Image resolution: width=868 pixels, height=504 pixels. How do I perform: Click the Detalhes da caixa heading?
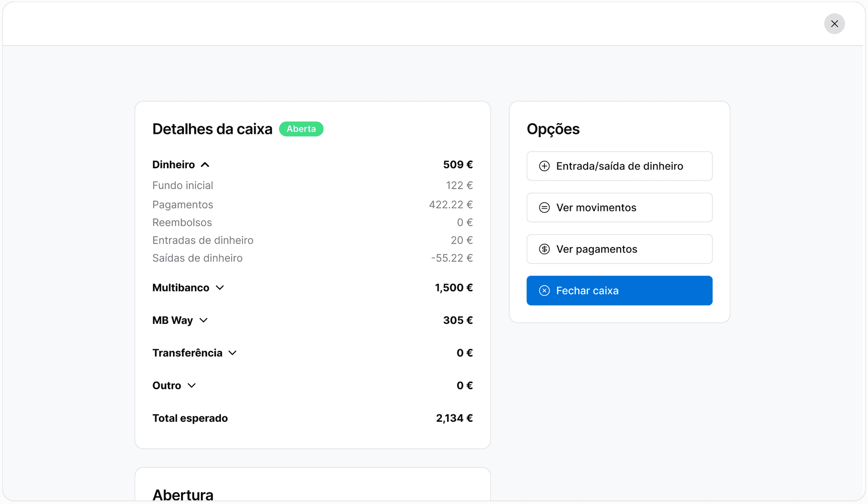click(212, 129)
